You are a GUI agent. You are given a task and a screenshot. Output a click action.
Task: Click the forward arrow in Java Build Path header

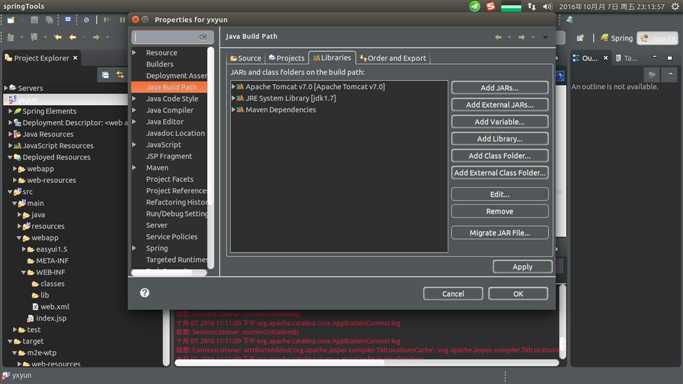[x=521, y=37]
